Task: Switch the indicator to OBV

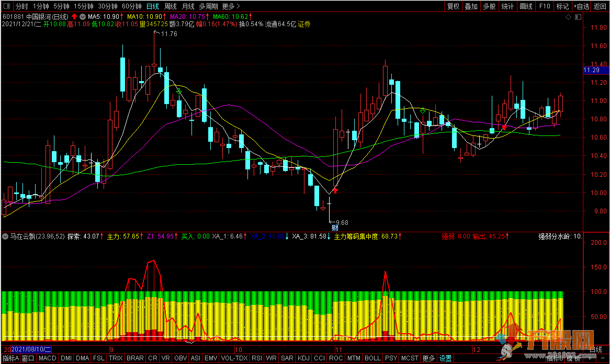Action: coord(180,358)
